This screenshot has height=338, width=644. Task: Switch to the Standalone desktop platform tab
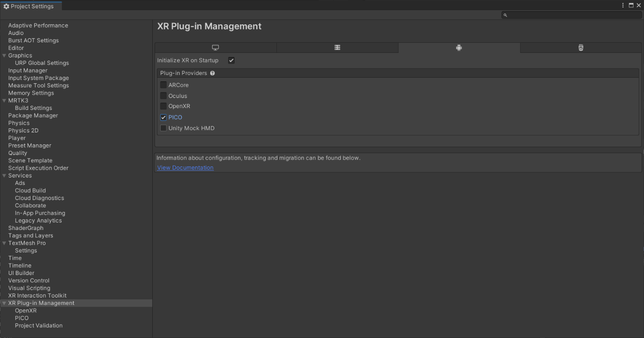tap(215, 48)
